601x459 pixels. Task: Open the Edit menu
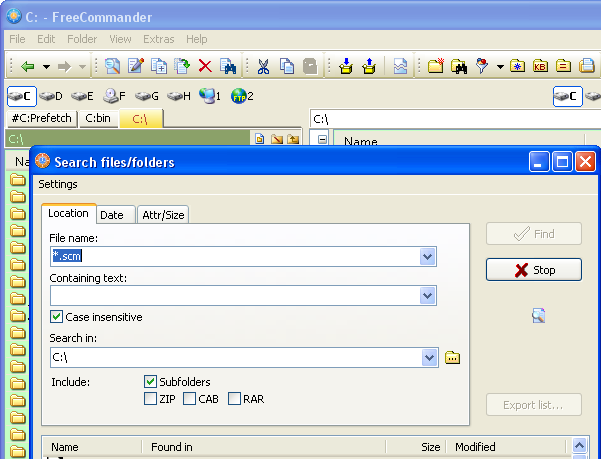click(46, 39)
